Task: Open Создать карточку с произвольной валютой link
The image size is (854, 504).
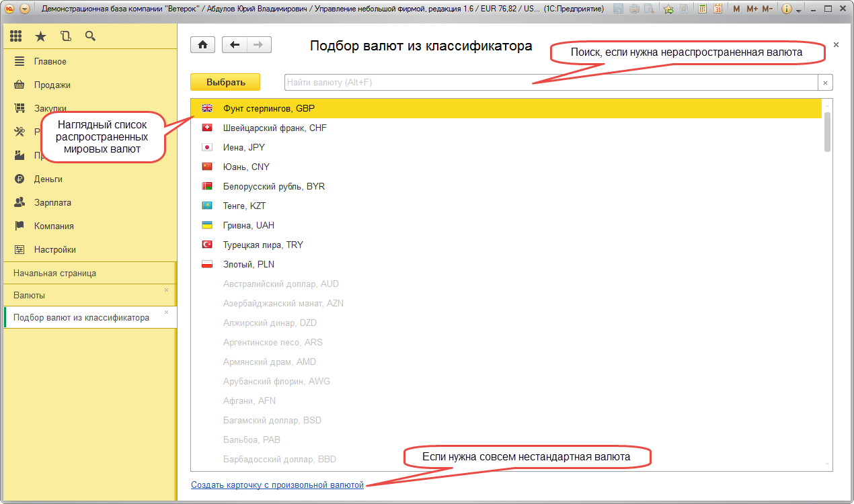Action: click(x=277, y=485)
